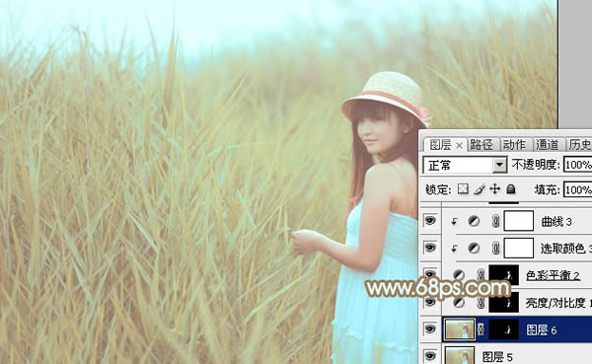The height and width of the screenshot is (364, 592).
Task: Toggle visibility of 图层 6
Action: click(429, 328)
